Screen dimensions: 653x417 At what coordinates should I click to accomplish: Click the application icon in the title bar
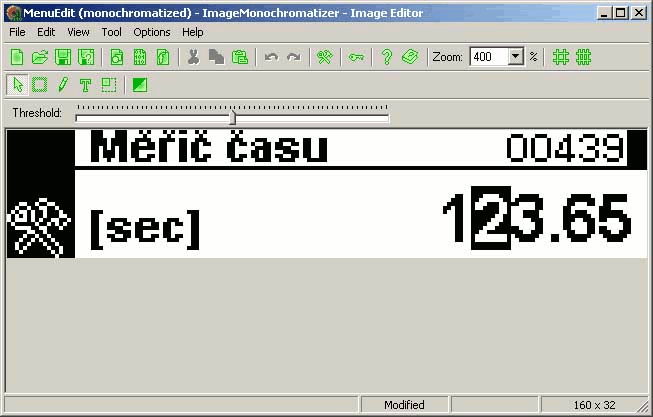pyautogui.click(x=14, y=13)
